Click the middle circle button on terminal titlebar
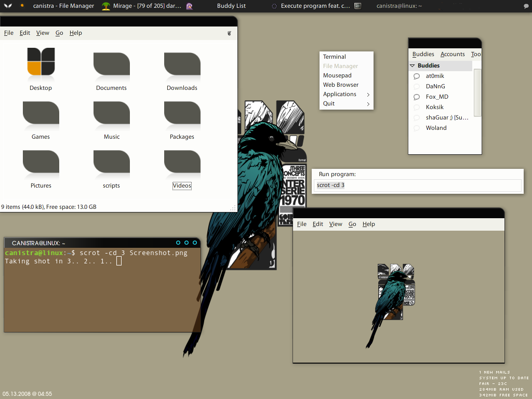The image size is (532, 399). pos(187,243)
